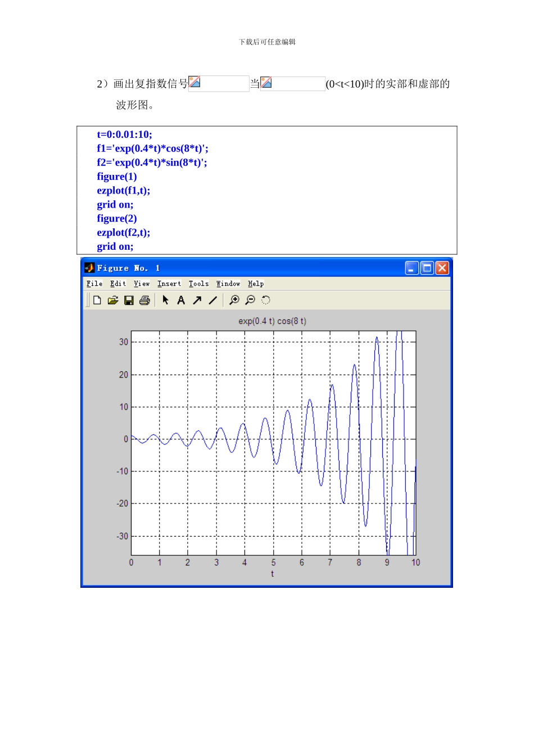Click the code line ezplot(f1,t);
This screenshot has width=534, height=756.
pyautogui.click(x=124, y=191)
